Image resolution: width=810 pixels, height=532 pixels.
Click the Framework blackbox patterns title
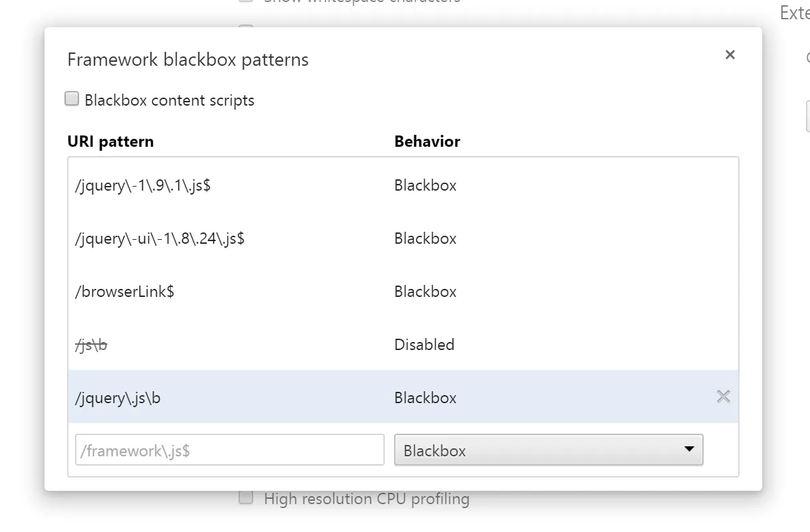point(188,60)
